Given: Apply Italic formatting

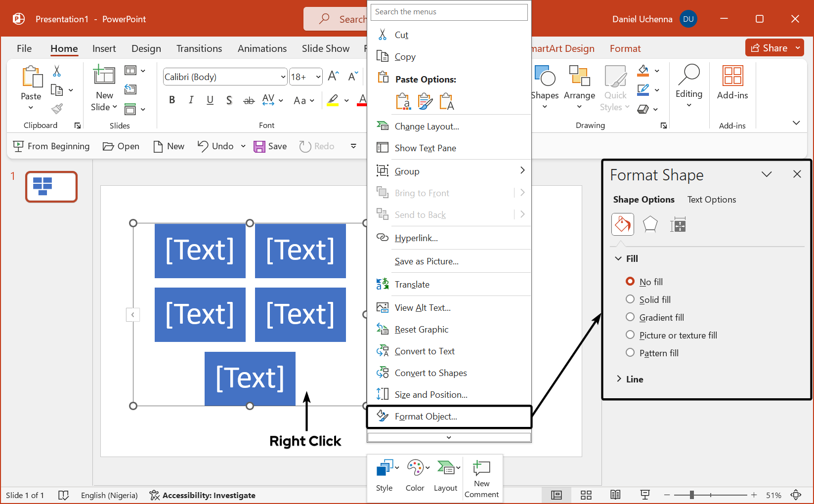Looking at the screenshot, I should [191, 99].
